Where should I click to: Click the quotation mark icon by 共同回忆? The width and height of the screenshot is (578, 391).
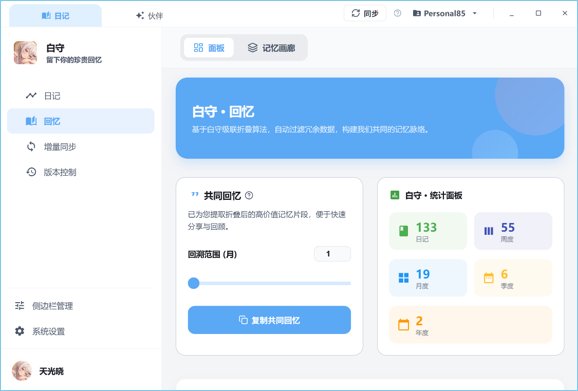[x=195, y=195]
